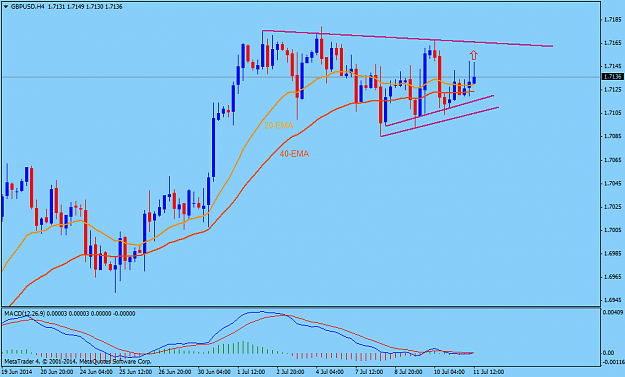Click the current price tag 1.7136
The height and width of the screenshot is (377, 625).
point(613,77)
